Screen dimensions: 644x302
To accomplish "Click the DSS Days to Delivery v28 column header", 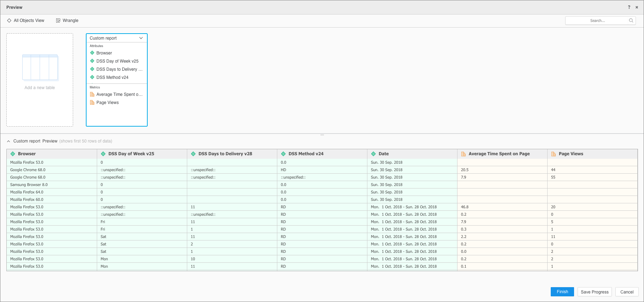I will (225, 154).
